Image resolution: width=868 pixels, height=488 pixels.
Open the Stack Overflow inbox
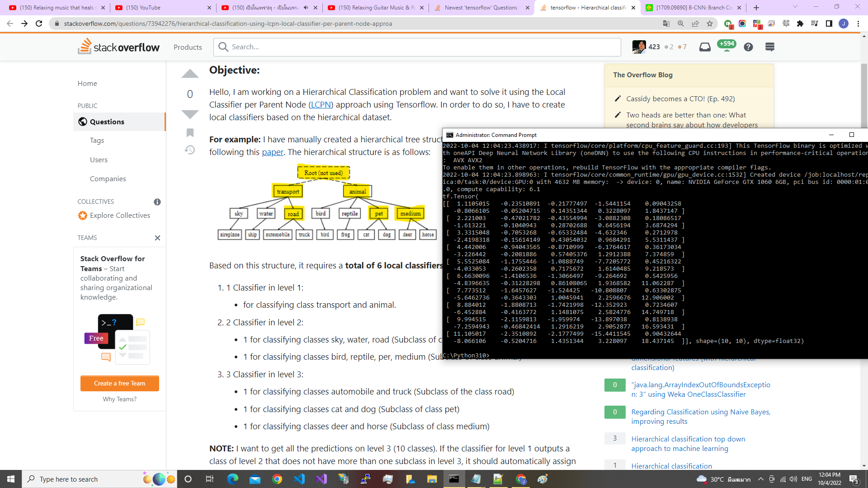705,47
